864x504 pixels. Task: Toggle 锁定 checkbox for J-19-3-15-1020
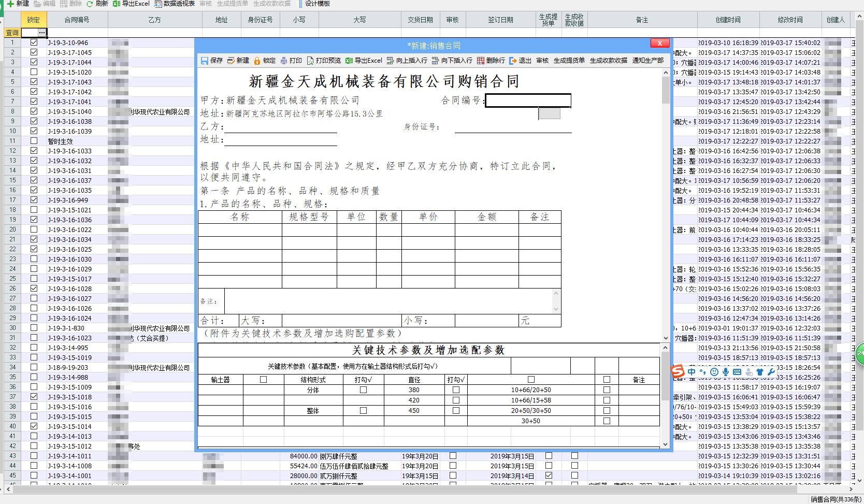point(34,72)
